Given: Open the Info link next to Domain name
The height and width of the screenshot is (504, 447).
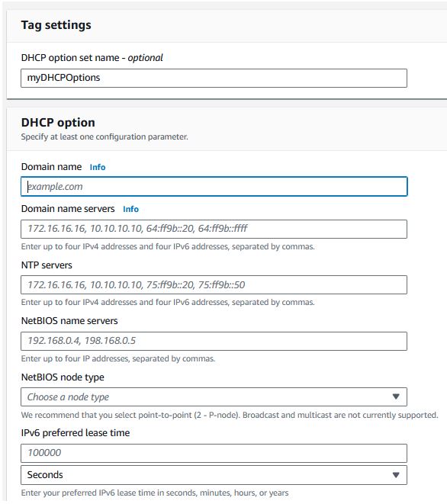Looking at the screenshot, I should pyautogui.click(x=98, y=167).
